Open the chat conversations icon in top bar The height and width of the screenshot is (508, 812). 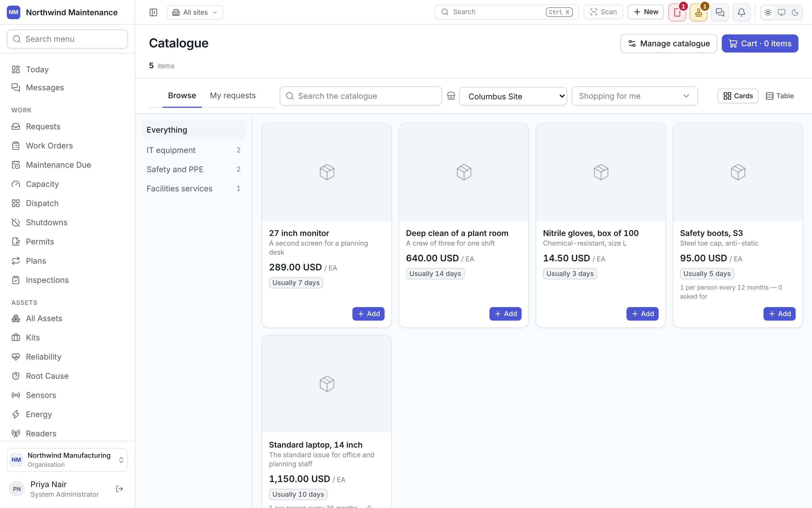coord(720,12)
